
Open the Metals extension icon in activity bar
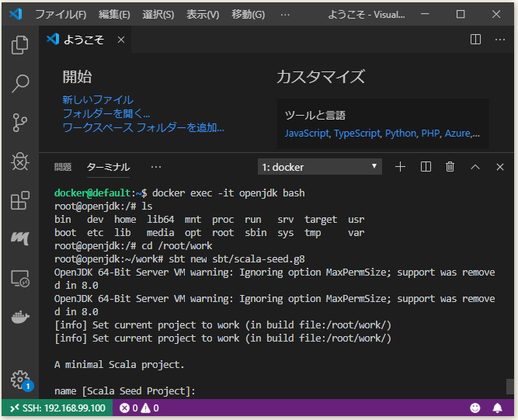[20, 238]
